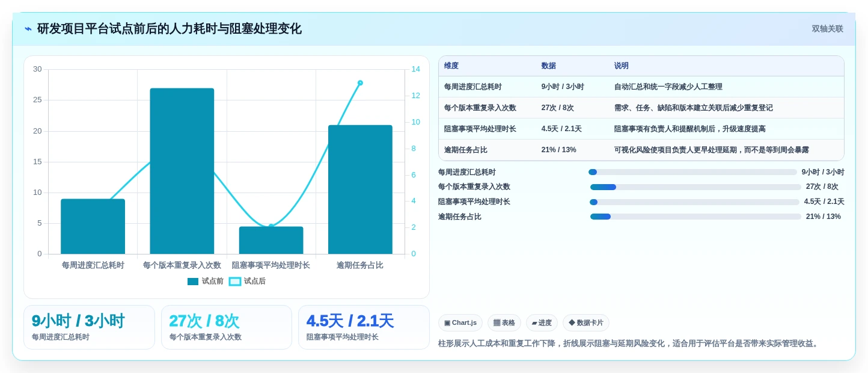Image resolution: width=868 pixels, height=373 pixels.
Task: Click the footer text starting 柱形展示人工成本
Action: pos(629,344)
